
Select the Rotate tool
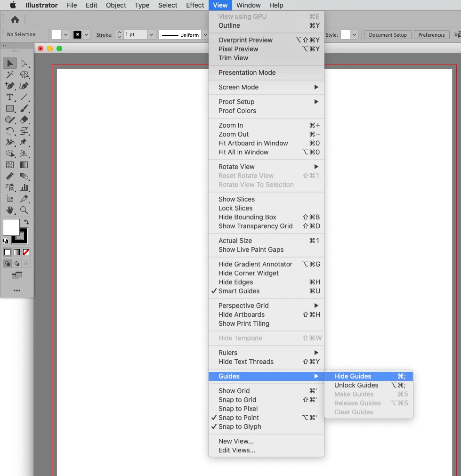coord(10,131)
